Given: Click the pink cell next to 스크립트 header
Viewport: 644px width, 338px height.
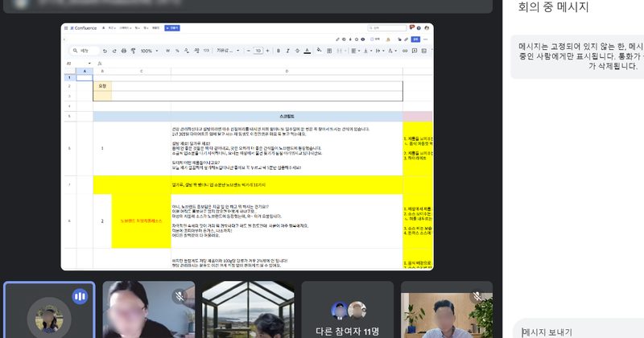Looking at the screenshot, I should coord(418,116).
